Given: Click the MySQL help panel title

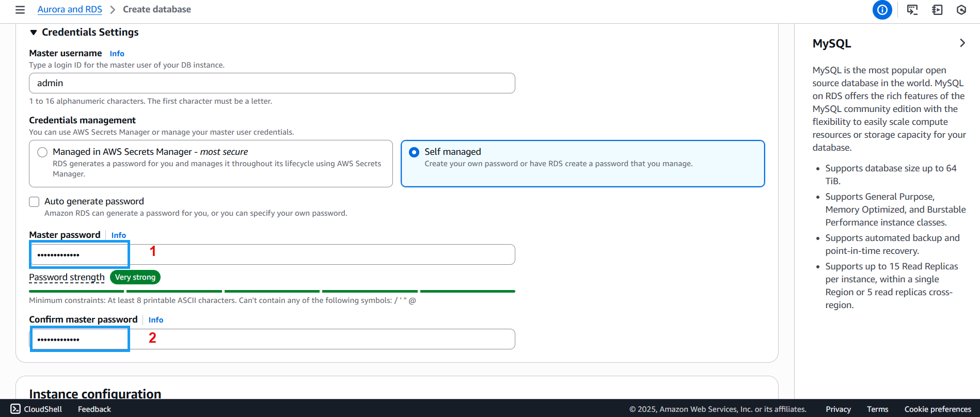Looking at the screenshot, I should point(832,43).
